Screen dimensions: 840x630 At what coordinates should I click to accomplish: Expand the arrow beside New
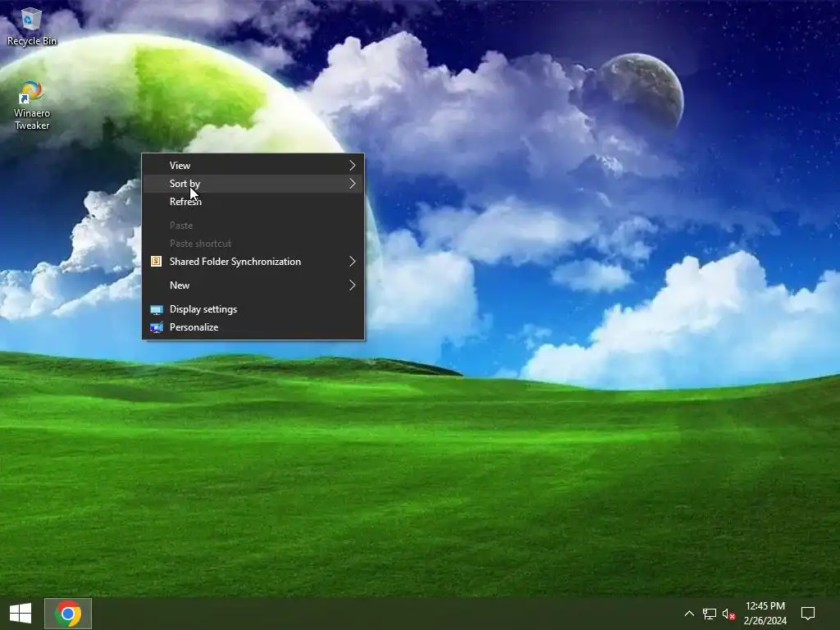(352, 285)
